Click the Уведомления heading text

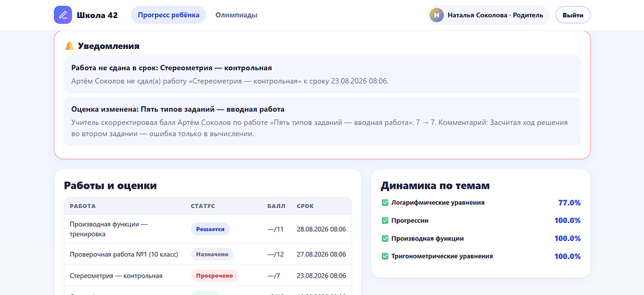pyautogui.click(x=109, y=46)
